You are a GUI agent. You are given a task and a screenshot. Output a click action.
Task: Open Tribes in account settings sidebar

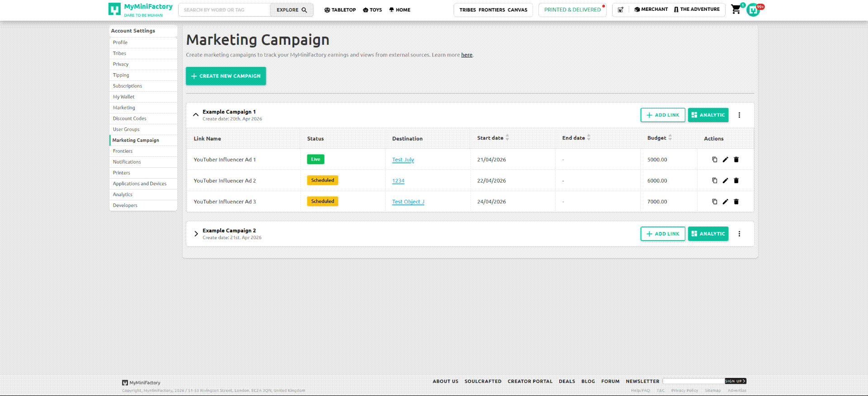coord(143,53)
